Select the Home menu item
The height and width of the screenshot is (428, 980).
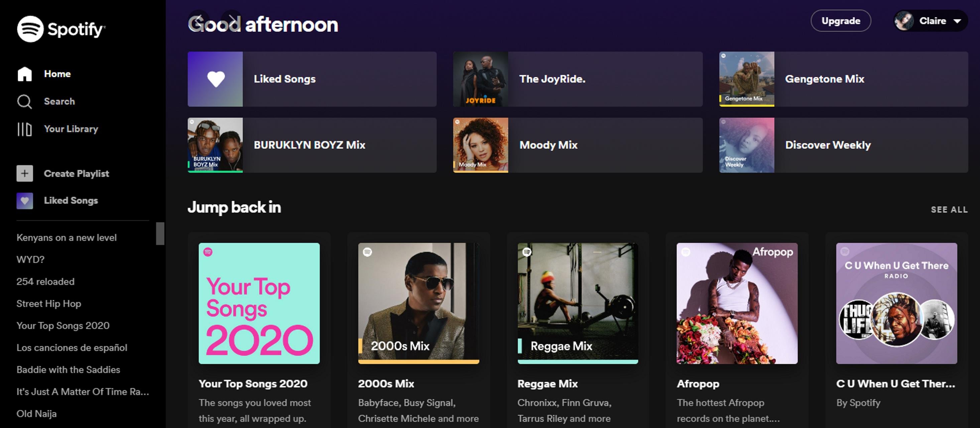click(x=56, y=74)
